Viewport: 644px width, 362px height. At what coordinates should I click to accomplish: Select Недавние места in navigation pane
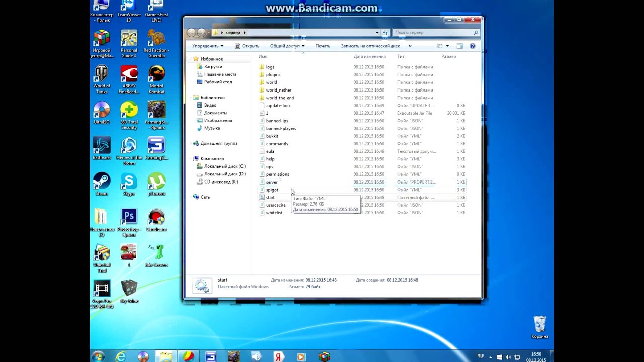pos(220,74)
